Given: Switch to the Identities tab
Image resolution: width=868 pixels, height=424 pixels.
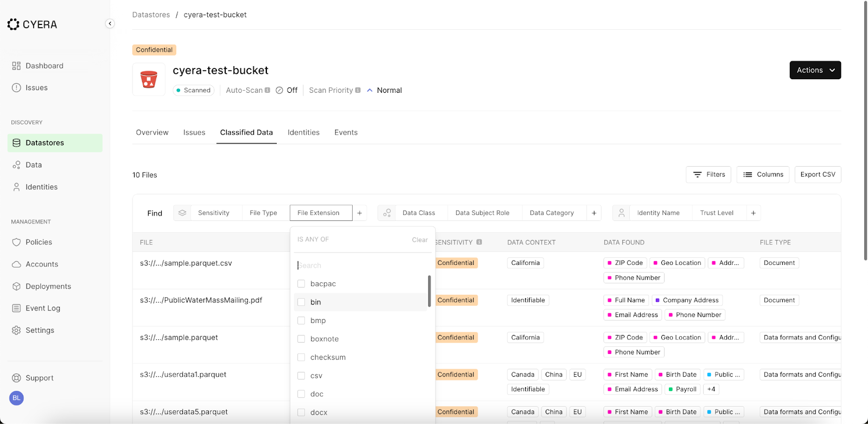Looking at the screenshot, I should [x=303, y=132].
